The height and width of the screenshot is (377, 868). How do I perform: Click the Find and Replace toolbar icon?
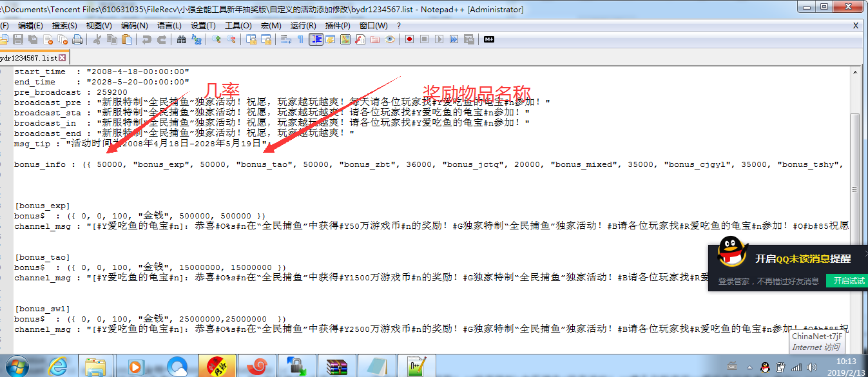pos(197,39)
